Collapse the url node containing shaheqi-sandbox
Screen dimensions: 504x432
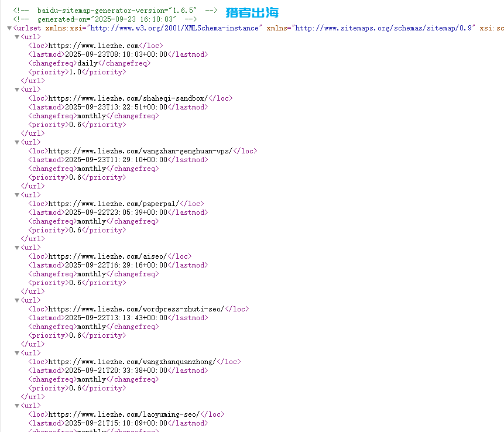pos(17,90)
